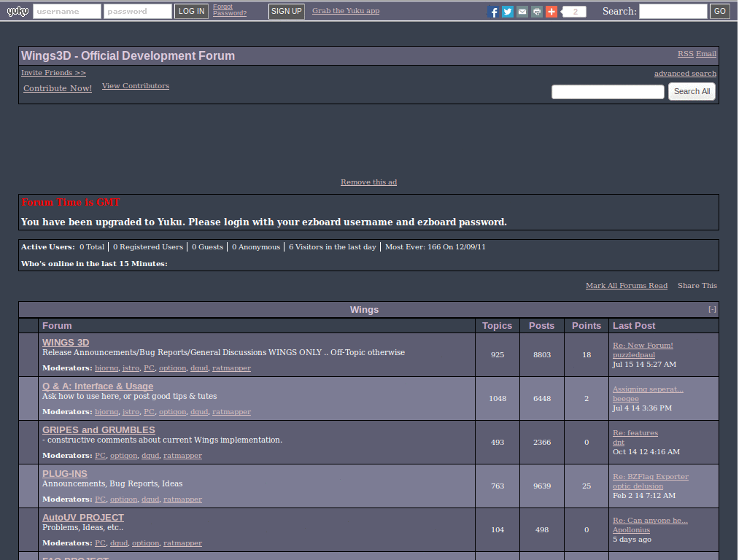Open the Grab the Yuku app link
The height and width of the screenshot is (560, 747).
pyautogui.click(x=346, y=10)
